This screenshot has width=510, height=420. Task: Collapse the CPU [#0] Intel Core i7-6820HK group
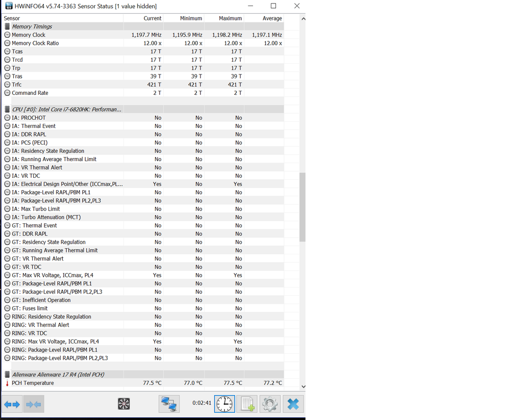pos(7,110)
